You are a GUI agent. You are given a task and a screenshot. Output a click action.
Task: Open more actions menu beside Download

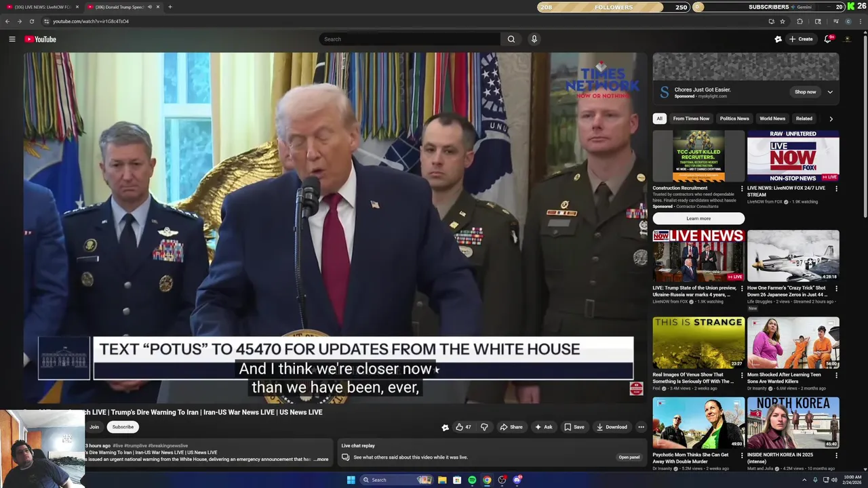(641, 427)
